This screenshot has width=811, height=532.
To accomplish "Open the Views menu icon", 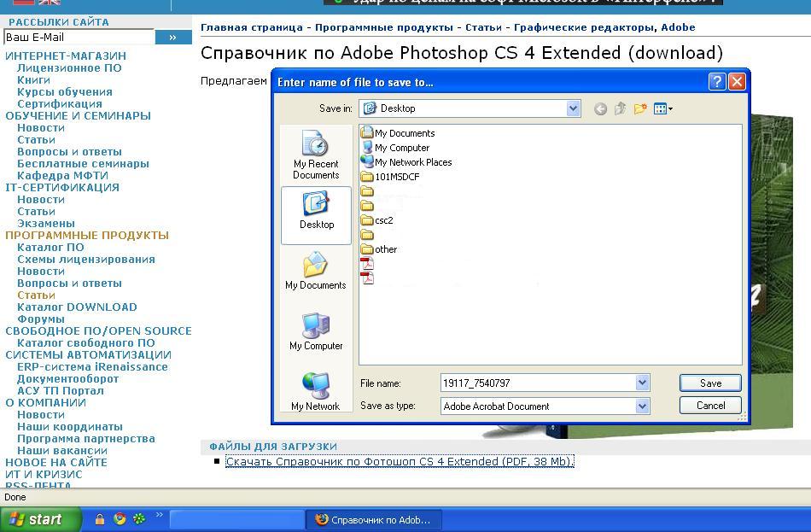I will pos(663,108).
